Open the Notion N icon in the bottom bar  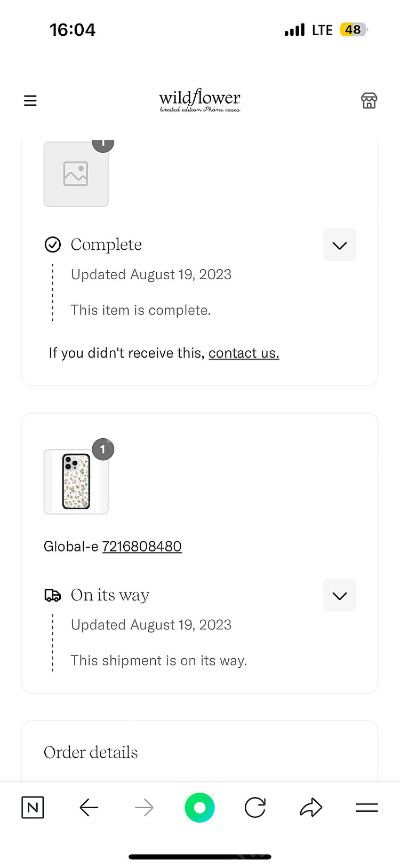pyautogui.click(x=33, y=808)
